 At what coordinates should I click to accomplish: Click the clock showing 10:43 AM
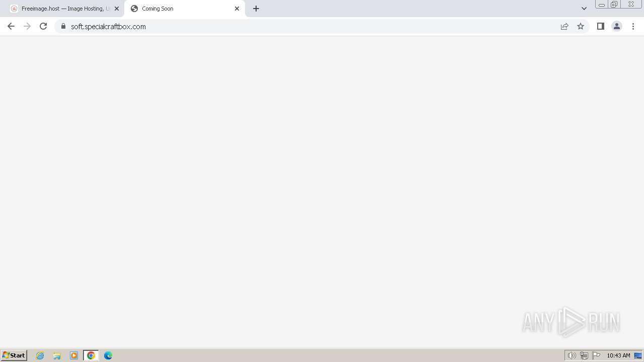[x=618, y=355]
